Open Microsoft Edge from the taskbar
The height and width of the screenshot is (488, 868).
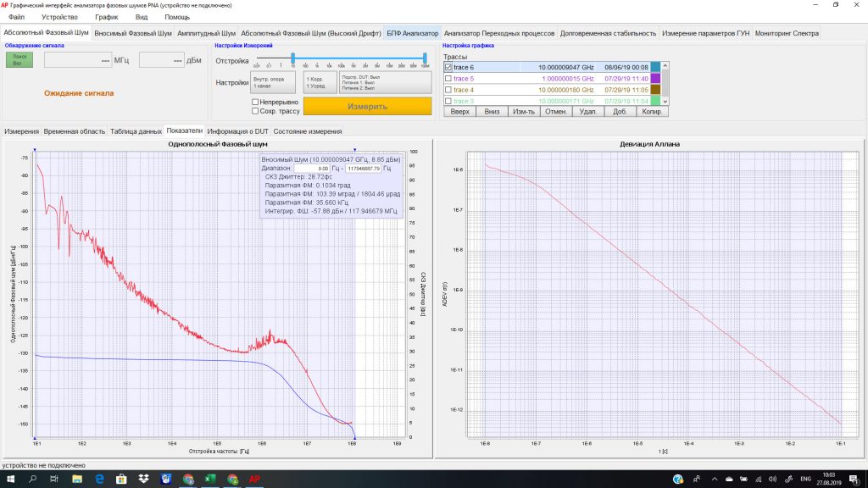(x=98, y=479)
